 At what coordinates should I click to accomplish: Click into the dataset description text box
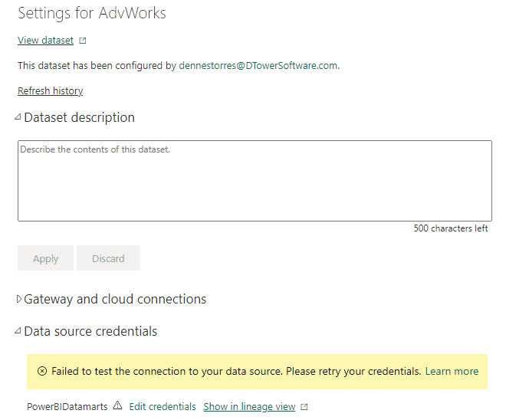pyautogui.click(x=255, y=181)
